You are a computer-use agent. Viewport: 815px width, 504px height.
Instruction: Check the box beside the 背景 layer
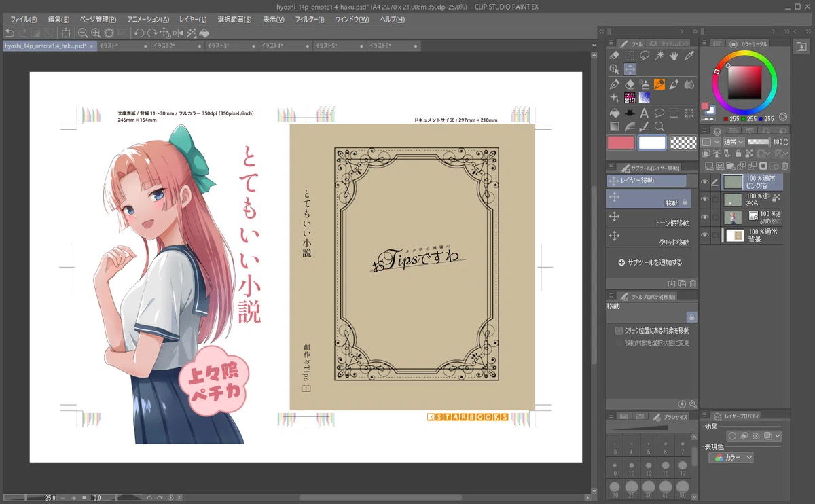(x=715, y=235)
